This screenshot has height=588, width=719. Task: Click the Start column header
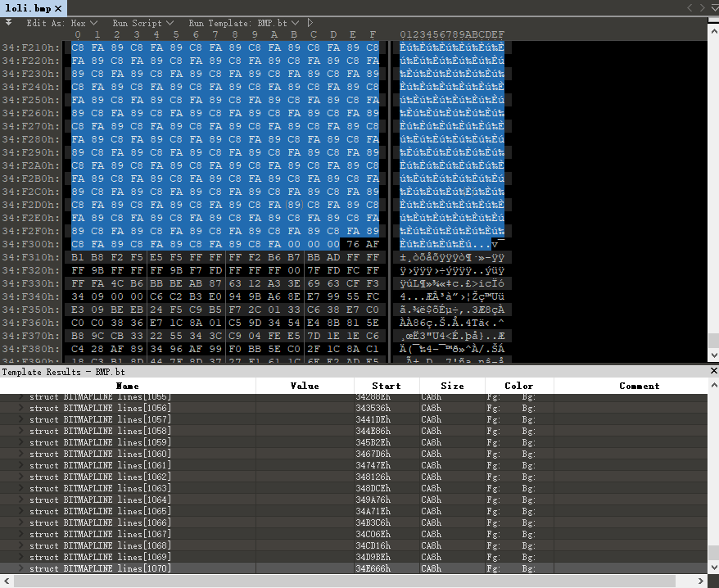pos(386,386)
